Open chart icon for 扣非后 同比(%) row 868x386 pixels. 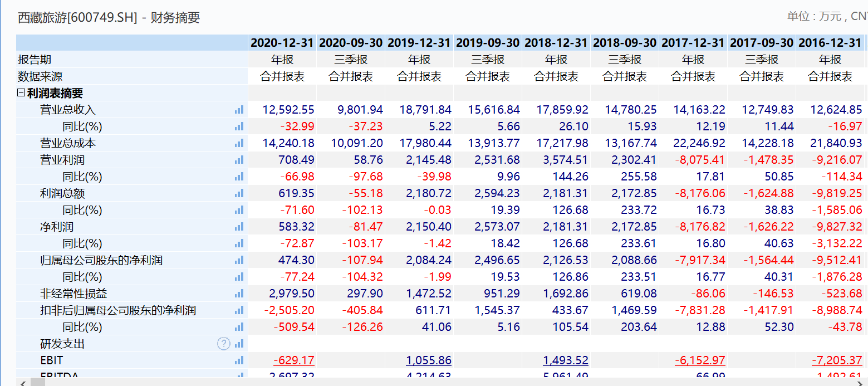point(239,328)
